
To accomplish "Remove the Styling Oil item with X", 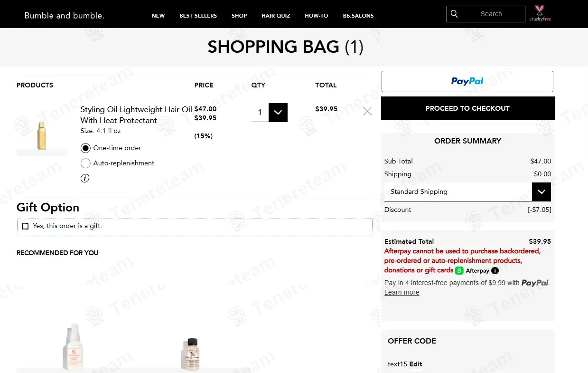I will tap(367, 111).
